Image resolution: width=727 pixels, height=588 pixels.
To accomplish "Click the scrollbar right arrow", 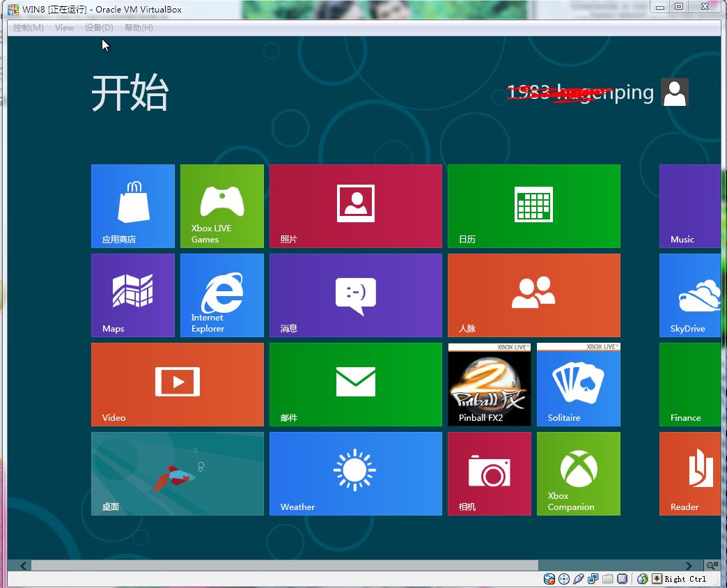I will pos(689,566).
